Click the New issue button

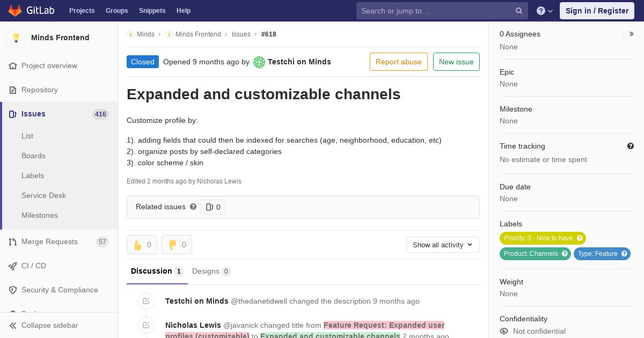pos(456,62)
